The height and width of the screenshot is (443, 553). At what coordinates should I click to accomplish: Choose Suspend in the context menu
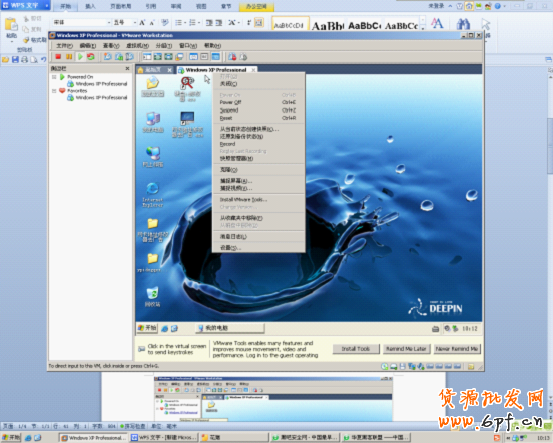[x=259, y=110]
